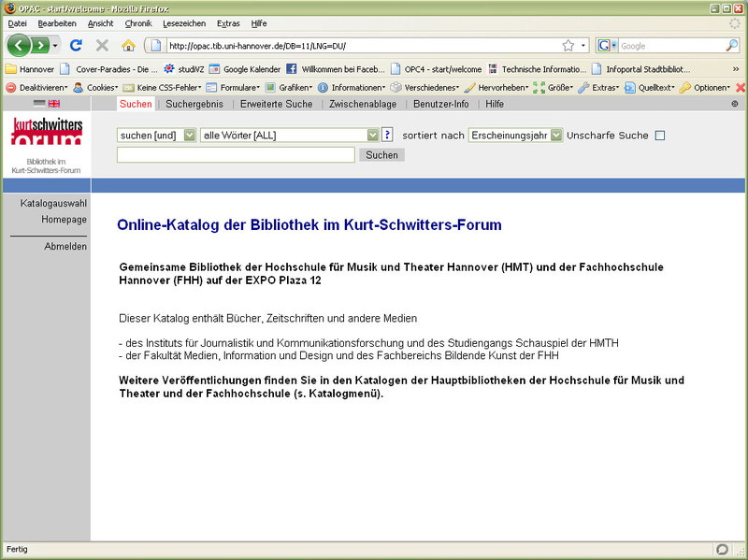Viewport: 748px width, 560px height.
Task: Open the Cover-Paradies bookmark
Action: coord(108,69)
